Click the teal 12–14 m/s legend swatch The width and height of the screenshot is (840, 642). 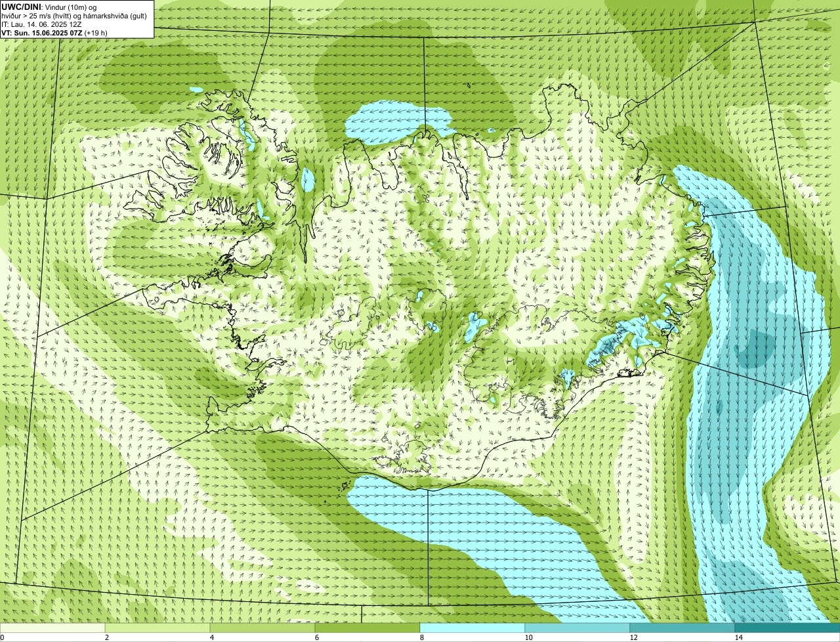click(x=682, y=628)
